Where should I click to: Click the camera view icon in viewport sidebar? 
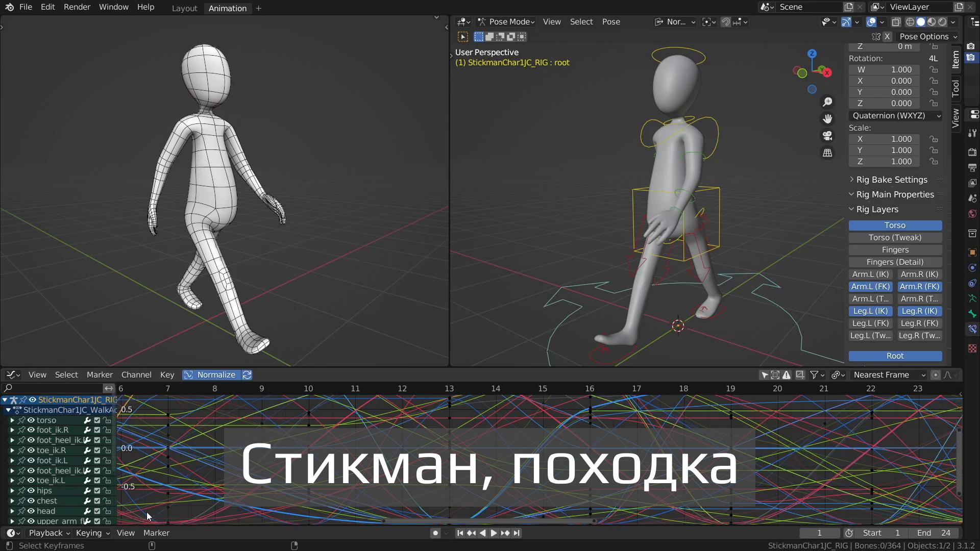click(x=827, y=135)
